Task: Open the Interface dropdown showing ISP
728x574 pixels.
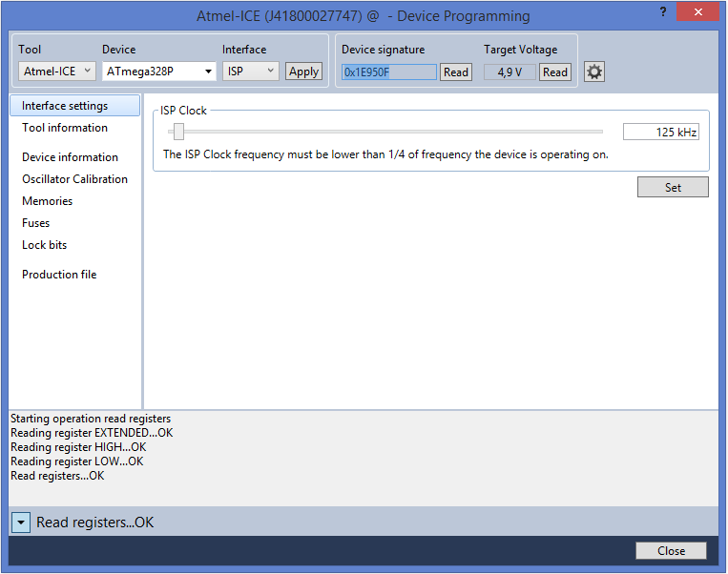Action: pyautogui.click(x=251, y=72)
